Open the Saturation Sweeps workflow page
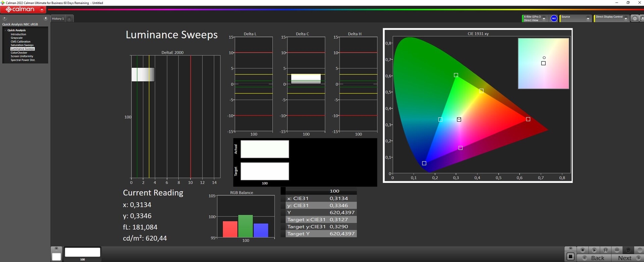The width and height of the screenshot is (644, 262). (22, 45)
